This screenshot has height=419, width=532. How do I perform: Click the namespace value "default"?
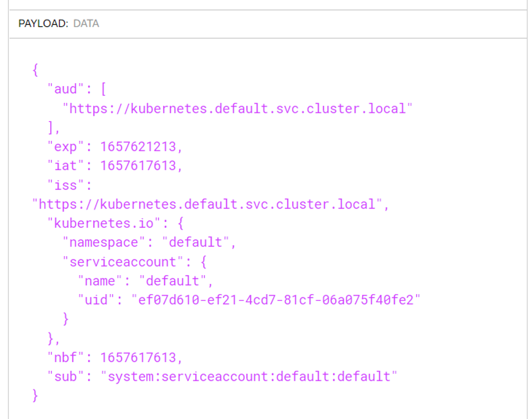(x=195, y=242)
